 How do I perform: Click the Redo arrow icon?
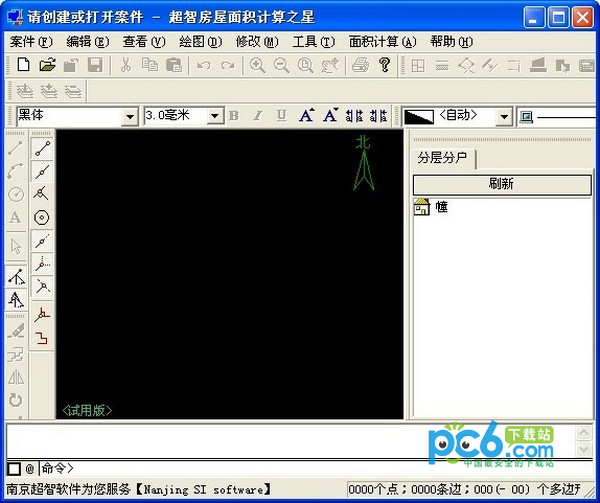228,65
